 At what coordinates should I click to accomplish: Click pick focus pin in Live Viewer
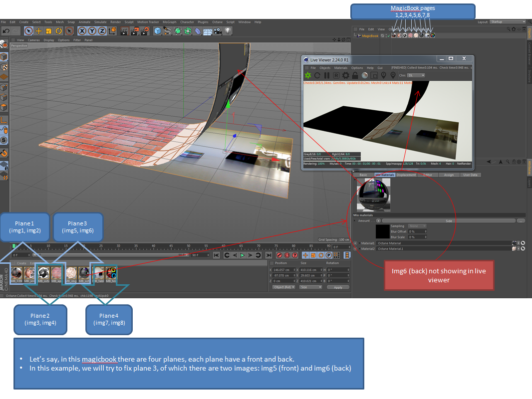(383, 75)
